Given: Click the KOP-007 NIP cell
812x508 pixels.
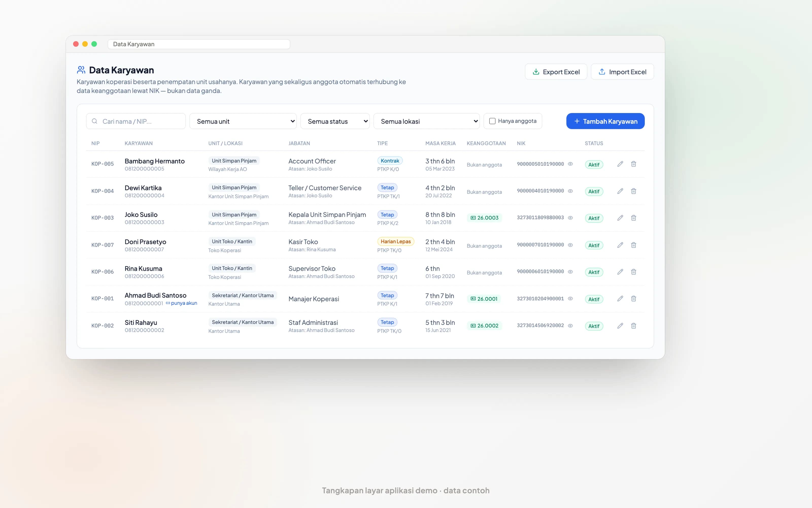Looking at the screenshot, I should (103, 245).
